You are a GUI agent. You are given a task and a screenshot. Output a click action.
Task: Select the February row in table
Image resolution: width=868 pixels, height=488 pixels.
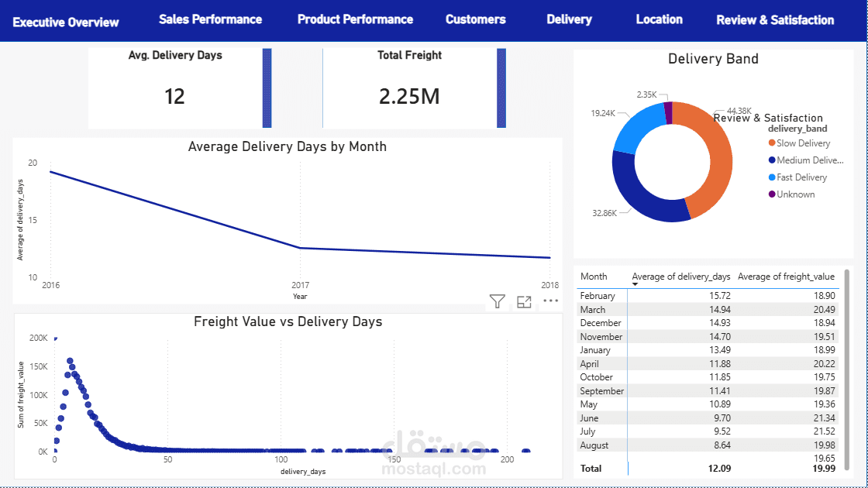point(708,296)
